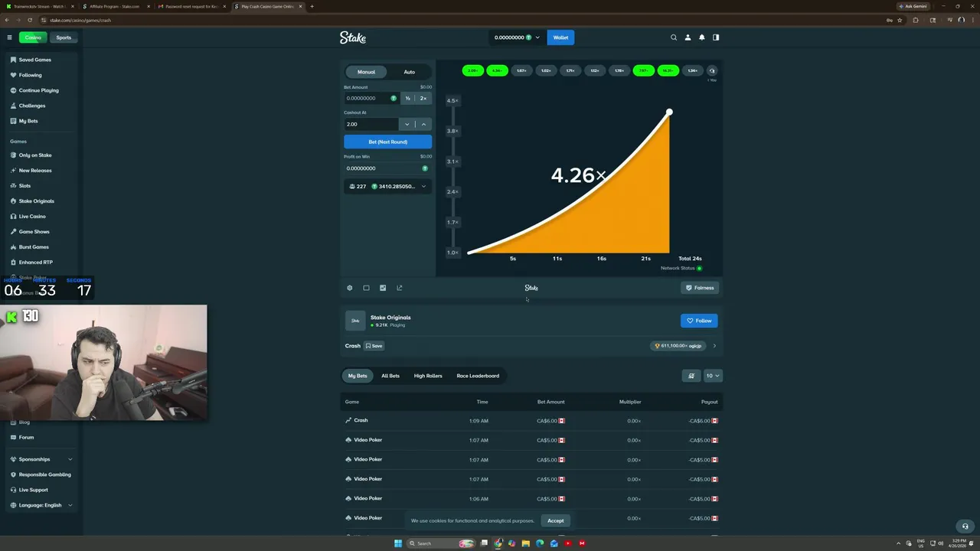This screenshot has height=551, width=980.
Task: Open the Wallet
Action: [560, 37]
